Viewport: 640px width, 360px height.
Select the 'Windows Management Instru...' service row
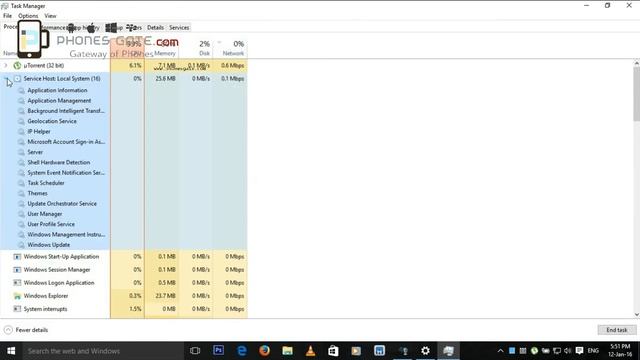[x=66, y=235]
